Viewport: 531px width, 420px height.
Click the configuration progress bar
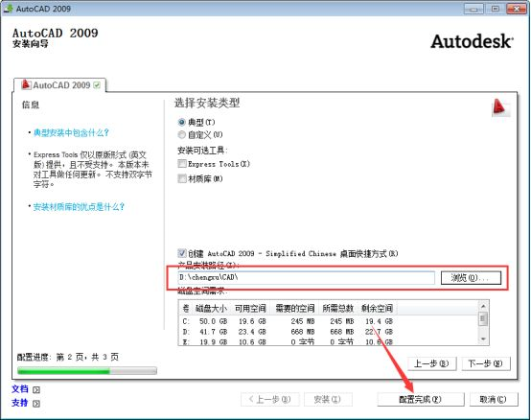[x=87, y=371]
